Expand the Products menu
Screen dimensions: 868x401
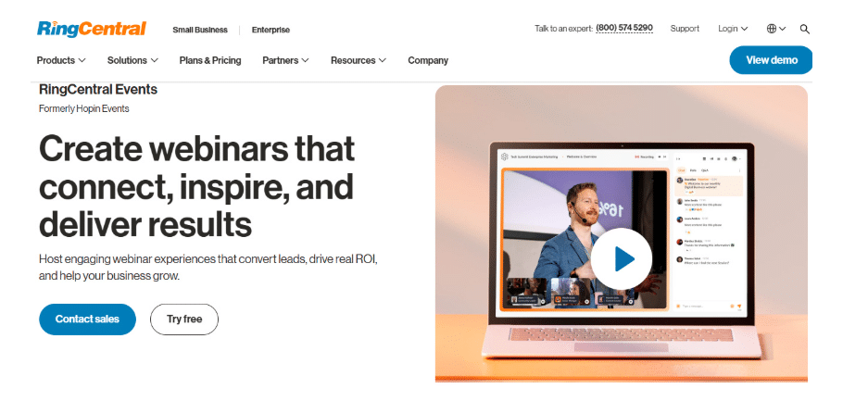pyautogui.click(x=61, y=60)
